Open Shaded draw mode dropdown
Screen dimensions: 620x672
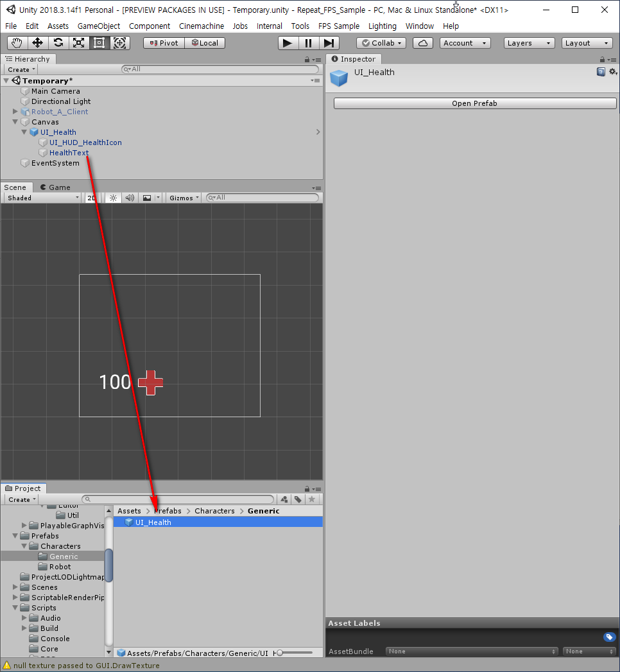(x=43, y=198)
